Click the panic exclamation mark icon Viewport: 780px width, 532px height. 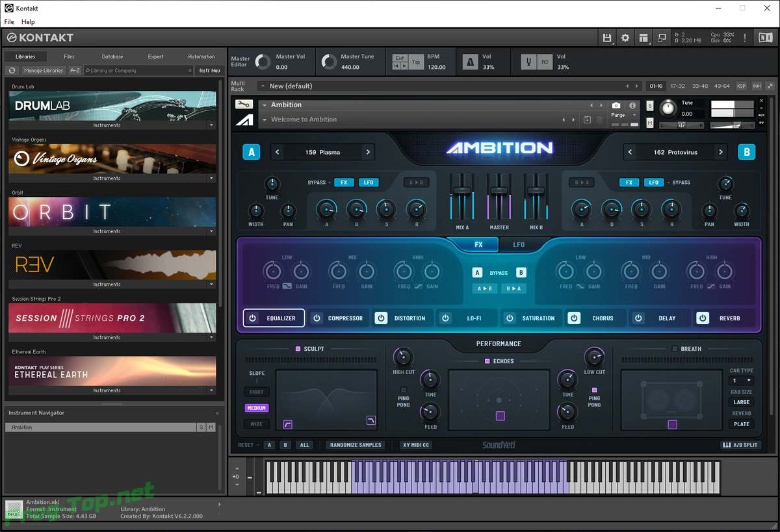pyautogui.click(x=745, y=38)
